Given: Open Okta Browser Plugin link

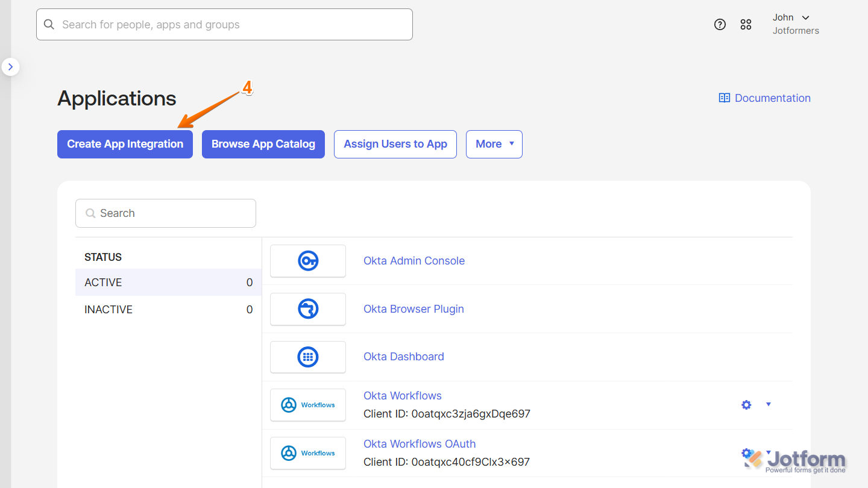Looking at the screenshot, I should [x=414, y=309].
